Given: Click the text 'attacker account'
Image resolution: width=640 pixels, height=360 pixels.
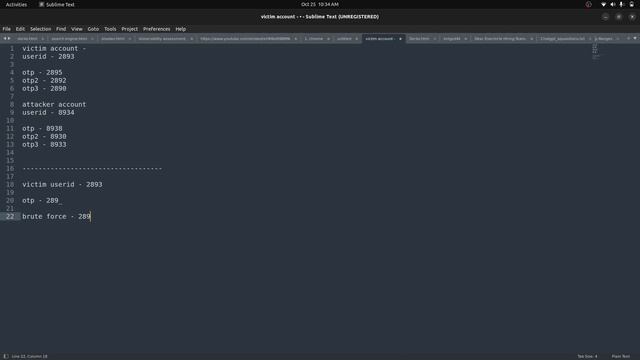Looking at the screenshot, I should (54, 104).
